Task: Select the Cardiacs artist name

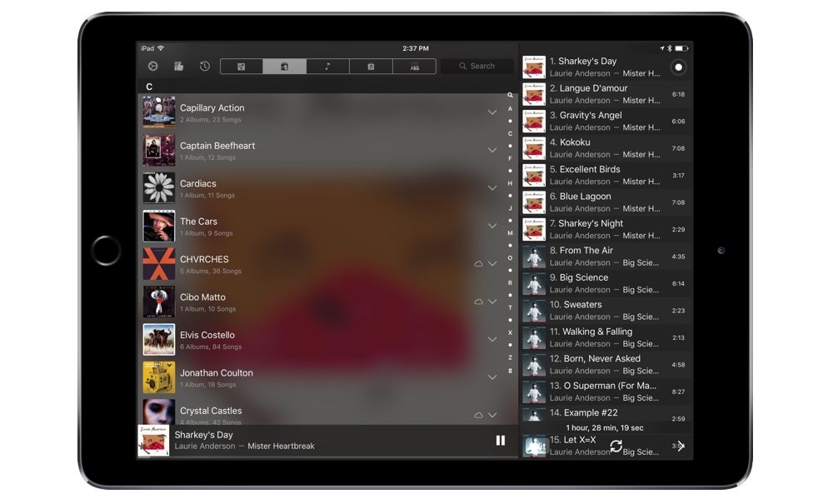Action: click(x=198, y=184)
